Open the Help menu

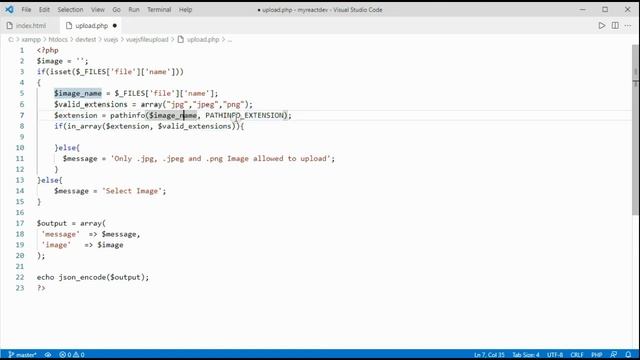185,9
